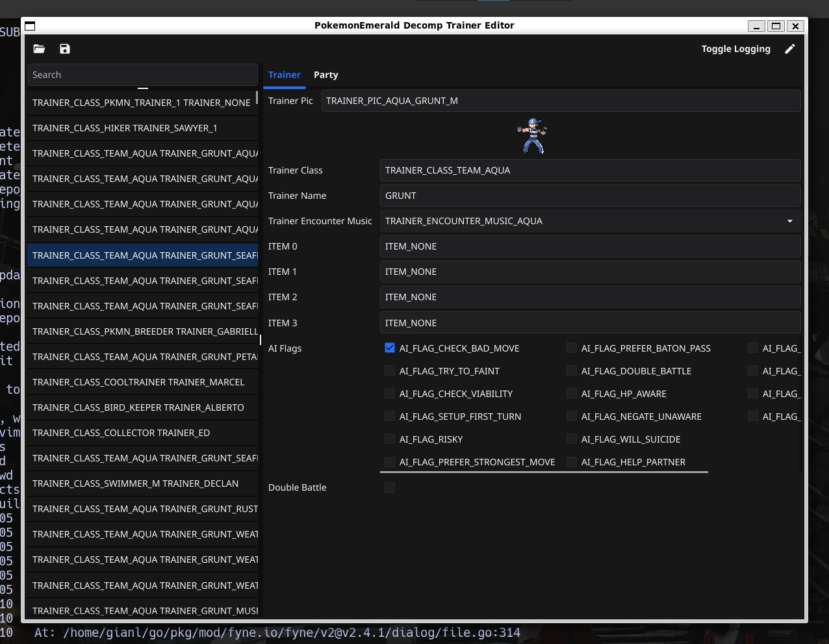829x644 pixels.
Task: Save changes with the floppy disk icon
Action: [x=64, y=49]
